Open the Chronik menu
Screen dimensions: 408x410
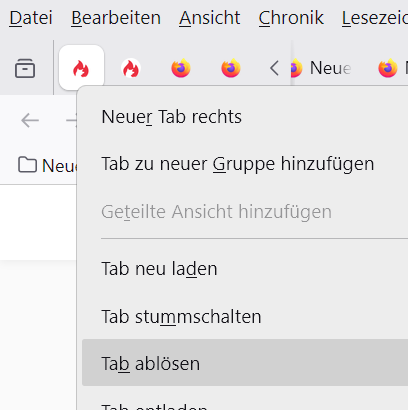tap(291, 18)
